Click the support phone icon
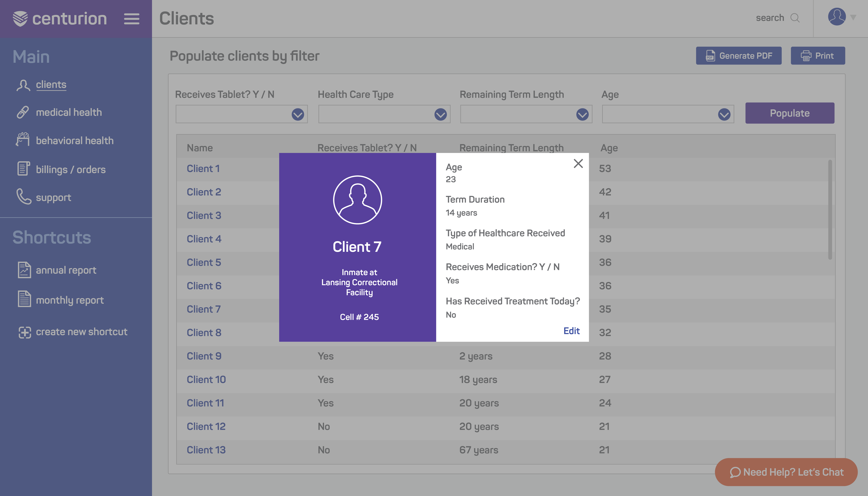The image size is (868, 496). click(x=24, y=196)
